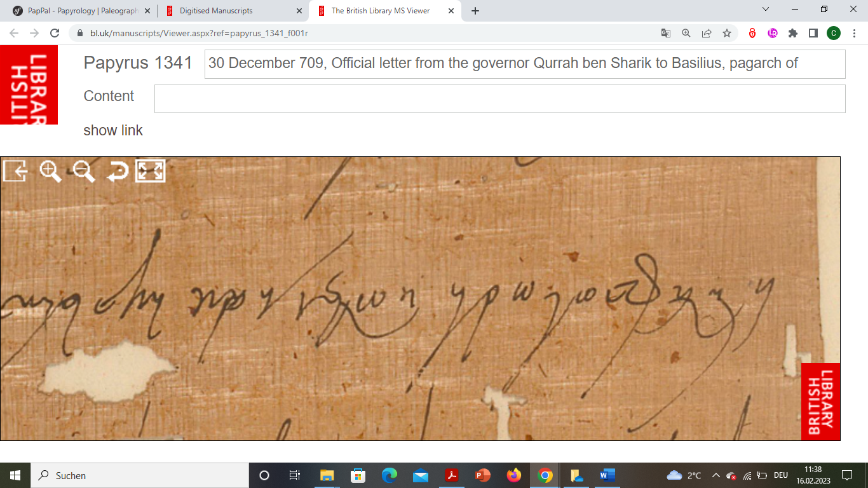
Task: Toggle the browser side panel
Action: [813, 33]
